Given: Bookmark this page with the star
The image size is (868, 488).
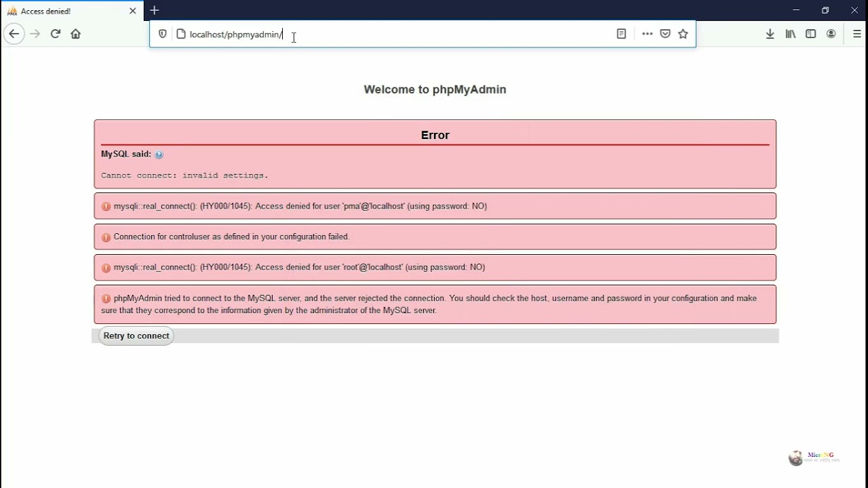Looking at the screenshot, I should (x=683, y=34).
